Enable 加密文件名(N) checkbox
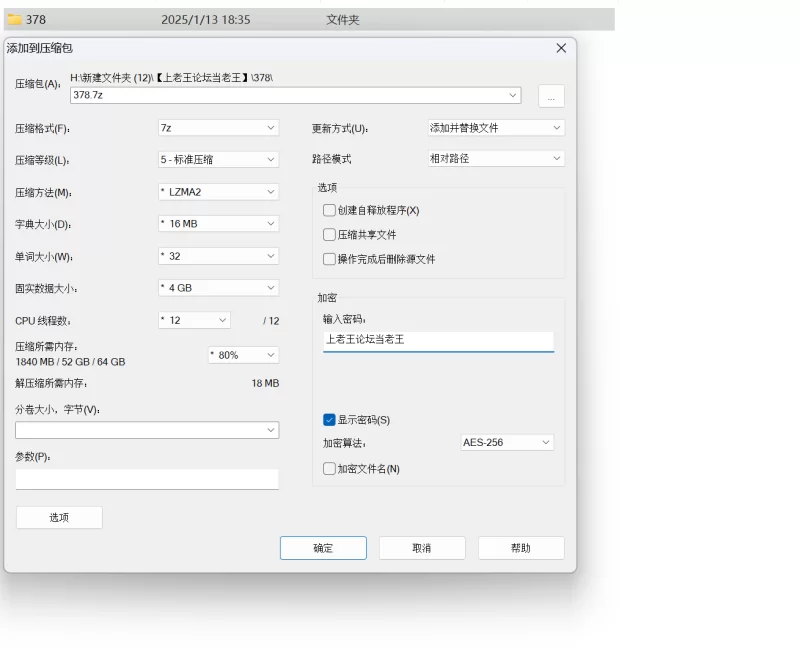800x647 pixels. (329, 469)
